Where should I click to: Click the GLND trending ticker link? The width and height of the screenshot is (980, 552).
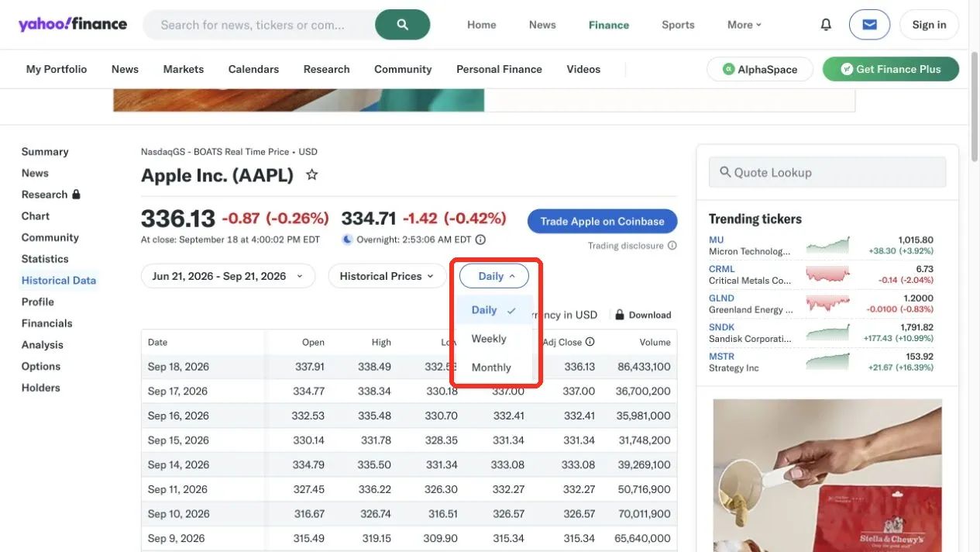[x=721, y=298]
